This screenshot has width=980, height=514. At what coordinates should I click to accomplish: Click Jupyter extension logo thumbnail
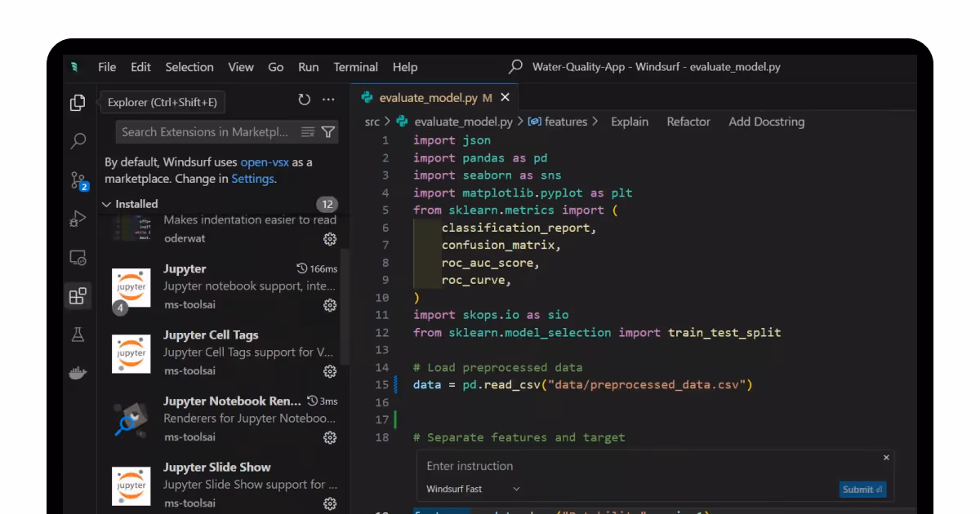pyautogui.click(x=131, y=288)
